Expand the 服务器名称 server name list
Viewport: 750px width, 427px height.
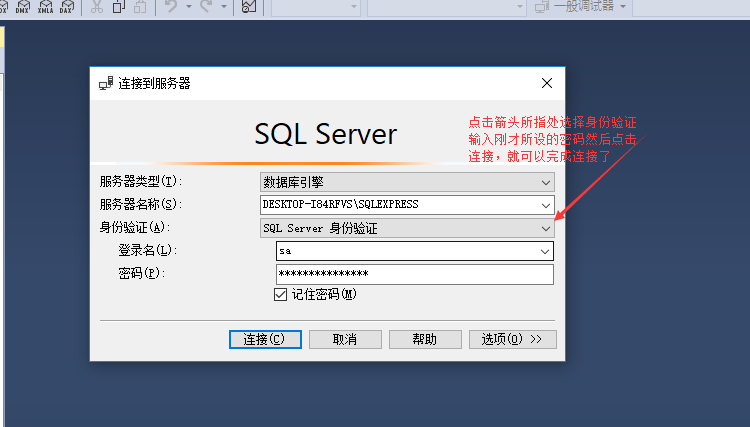[x=546, y=205]
